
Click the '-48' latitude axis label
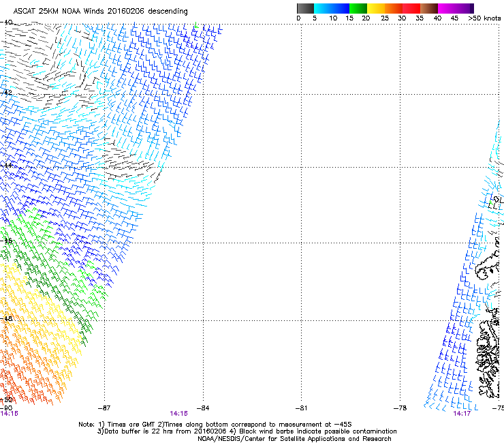click(6, 318)
